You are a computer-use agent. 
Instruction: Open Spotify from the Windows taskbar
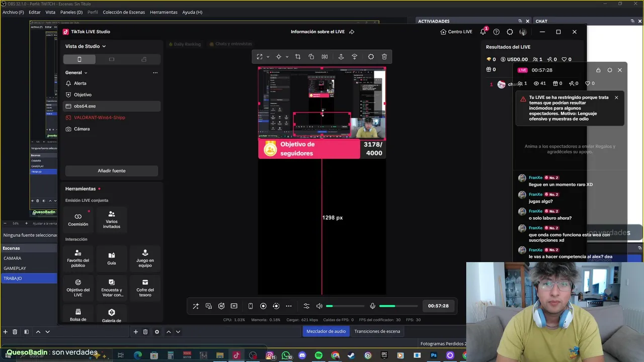318,355
